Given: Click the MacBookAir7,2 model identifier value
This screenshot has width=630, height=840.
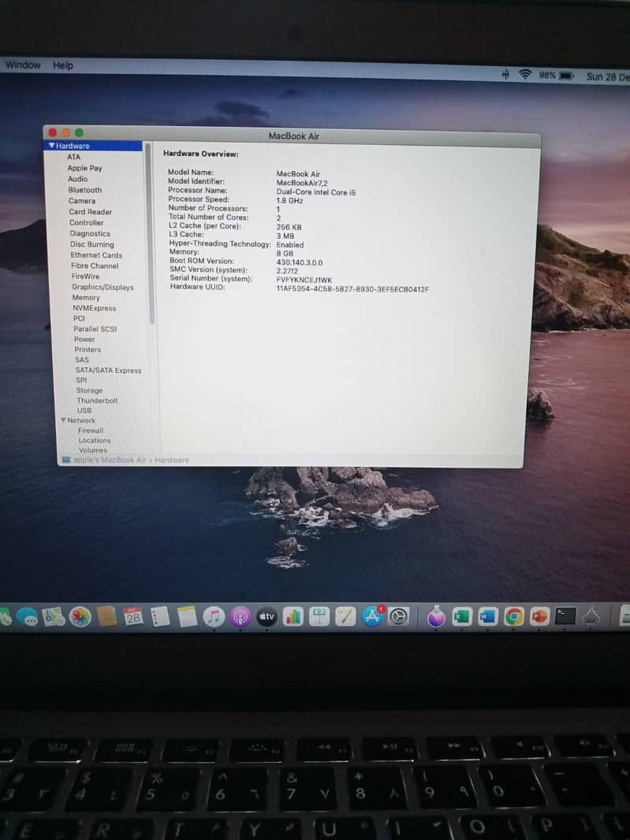Looking at the screenshot, I should [x=302, y=183].
